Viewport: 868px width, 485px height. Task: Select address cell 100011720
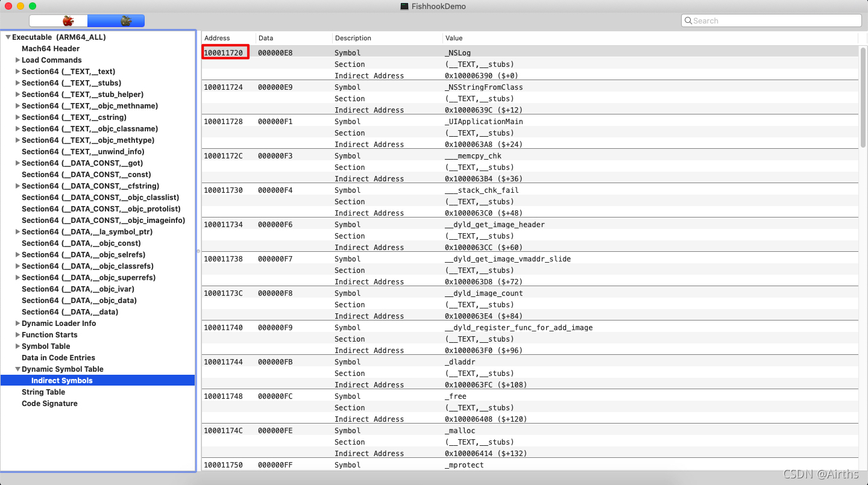click(x=223, y=53)
